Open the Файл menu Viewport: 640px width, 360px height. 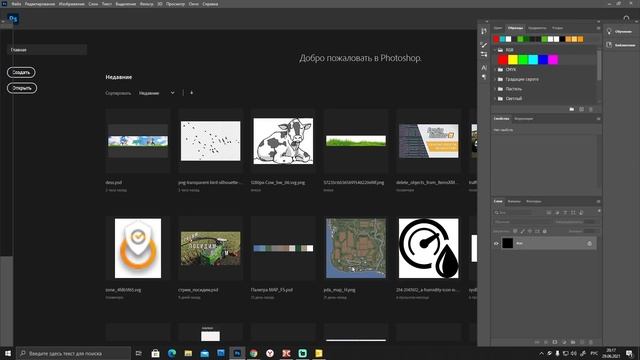point(16,4)
